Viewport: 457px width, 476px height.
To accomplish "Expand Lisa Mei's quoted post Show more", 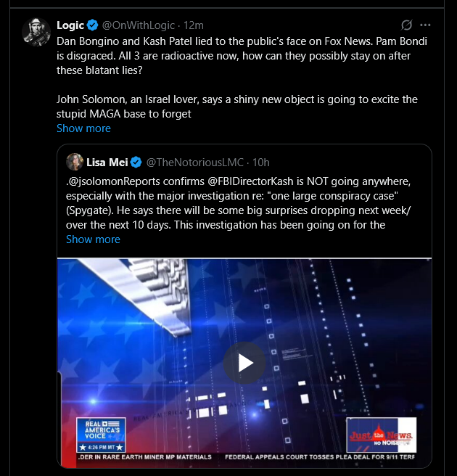I will click(x=93, y=239).
